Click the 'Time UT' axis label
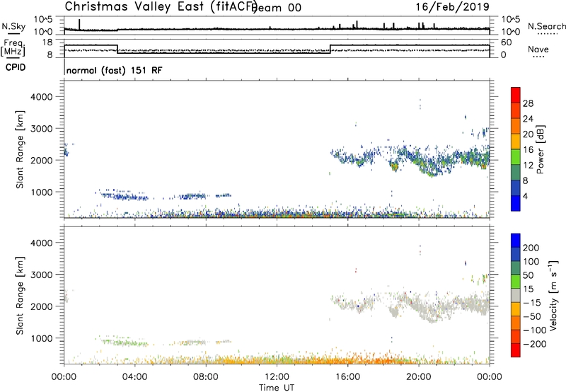This screenshot has width=566, height=392. (x=277, y=388)
